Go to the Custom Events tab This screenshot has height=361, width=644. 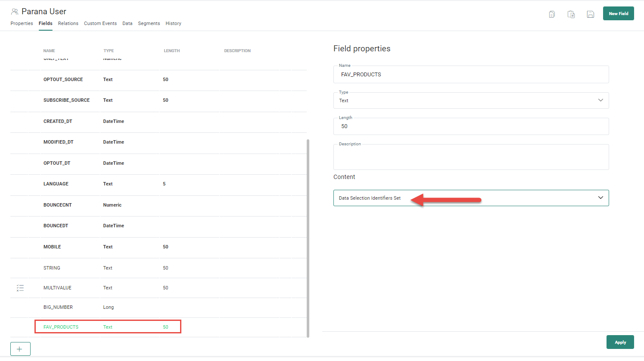pos(100,23)
